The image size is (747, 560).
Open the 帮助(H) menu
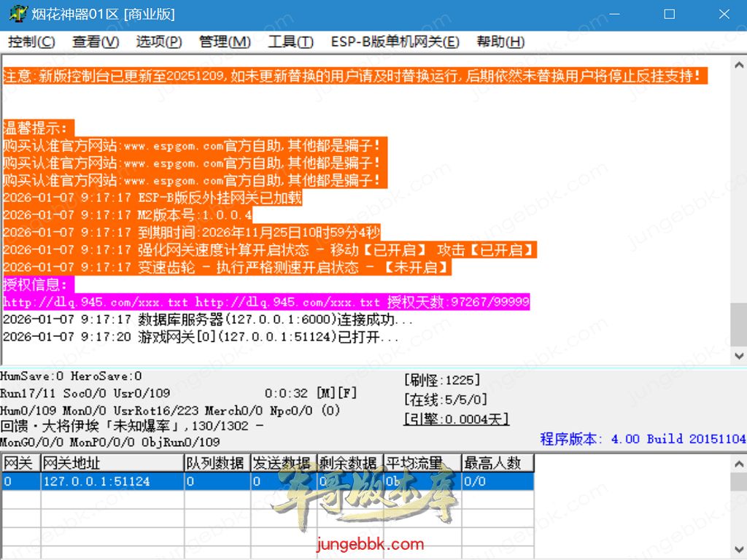click(500, 42)
